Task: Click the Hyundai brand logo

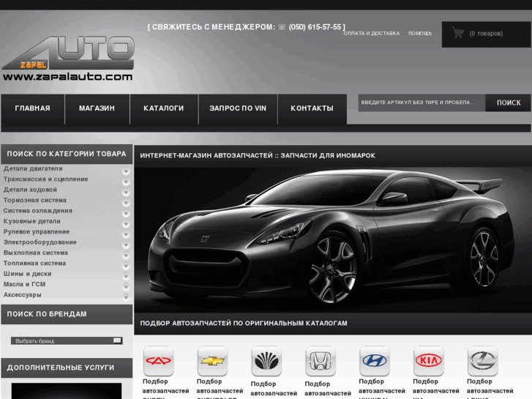Action: coord(374,361)
